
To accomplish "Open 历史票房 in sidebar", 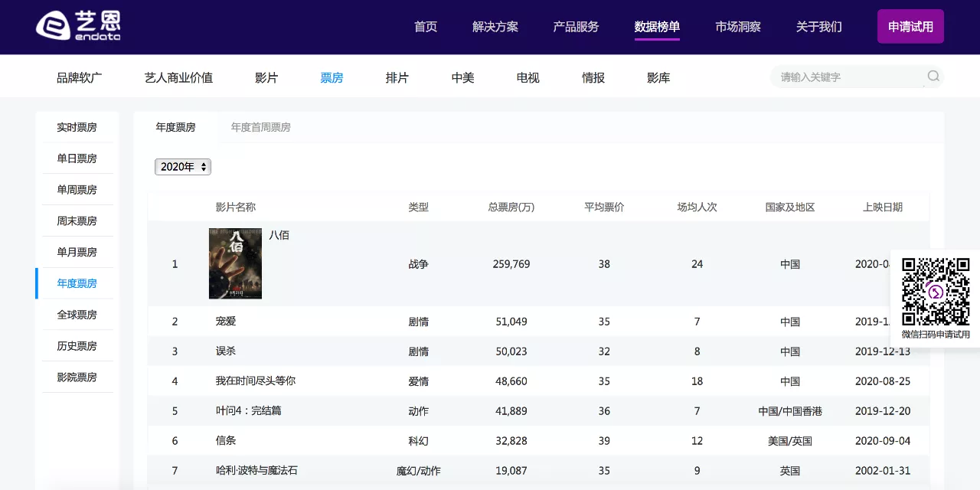I will click(77, 346).
